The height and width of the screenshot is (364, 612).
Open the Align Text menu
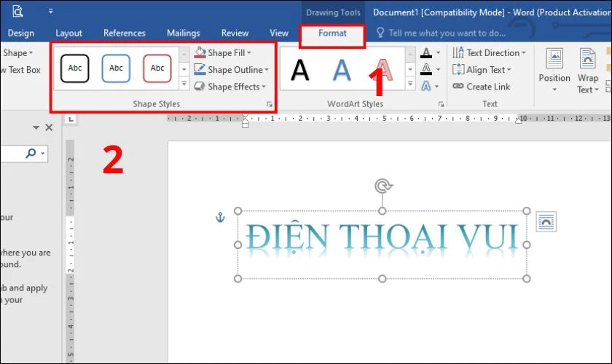[482, 70]
